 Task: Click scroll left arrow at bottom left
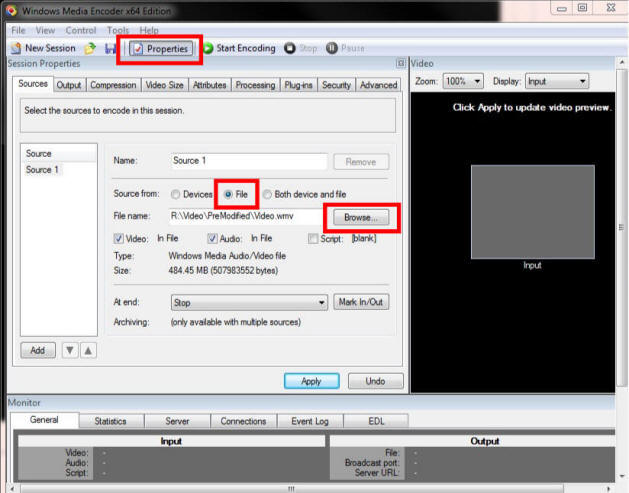point(12,489)
